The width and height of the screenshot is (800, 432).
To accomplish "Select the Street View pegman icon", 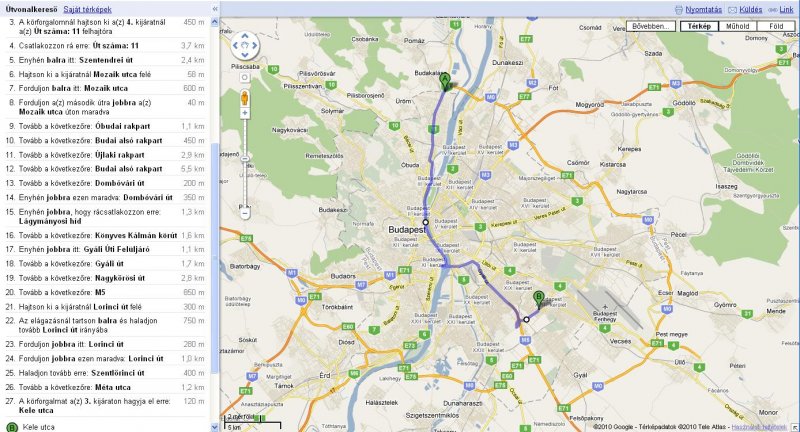I will coord(245,97).
